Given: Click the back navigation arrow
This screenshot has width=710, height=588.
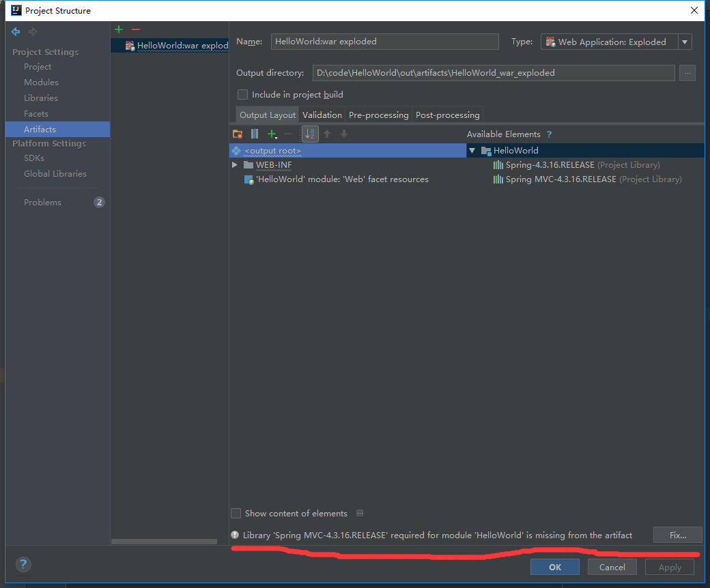Looking at the screenshot, I should pos(16,31).
